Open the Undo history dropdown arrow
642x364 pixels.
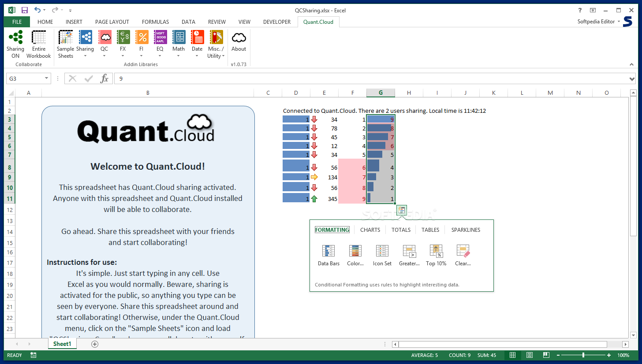click(x=45, y=10)
